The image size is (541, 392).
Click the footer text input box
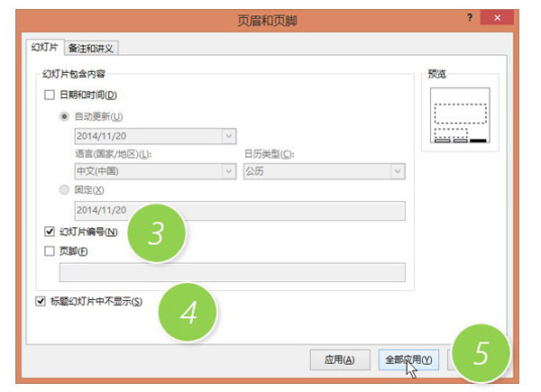coord(232,272)
